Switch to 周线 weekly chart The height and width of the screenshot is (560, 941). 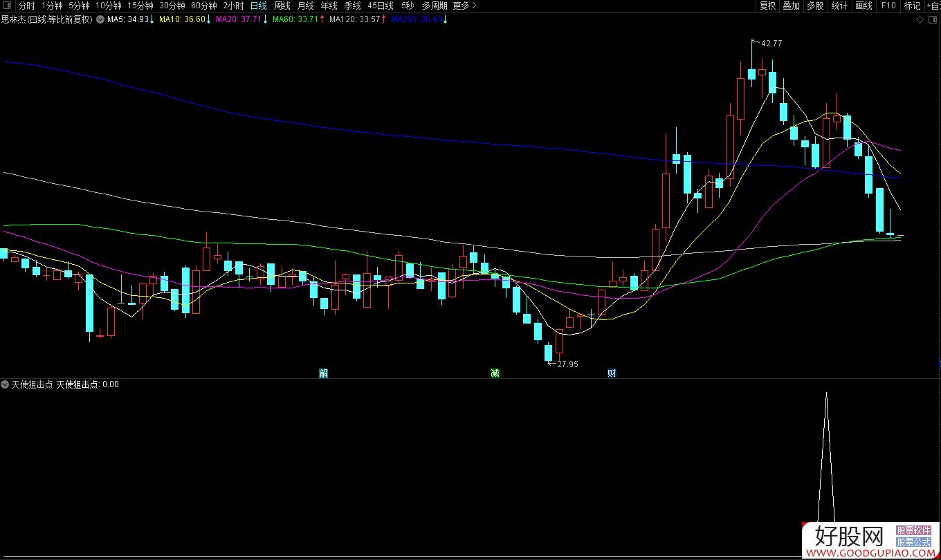[x=282, y=6]
